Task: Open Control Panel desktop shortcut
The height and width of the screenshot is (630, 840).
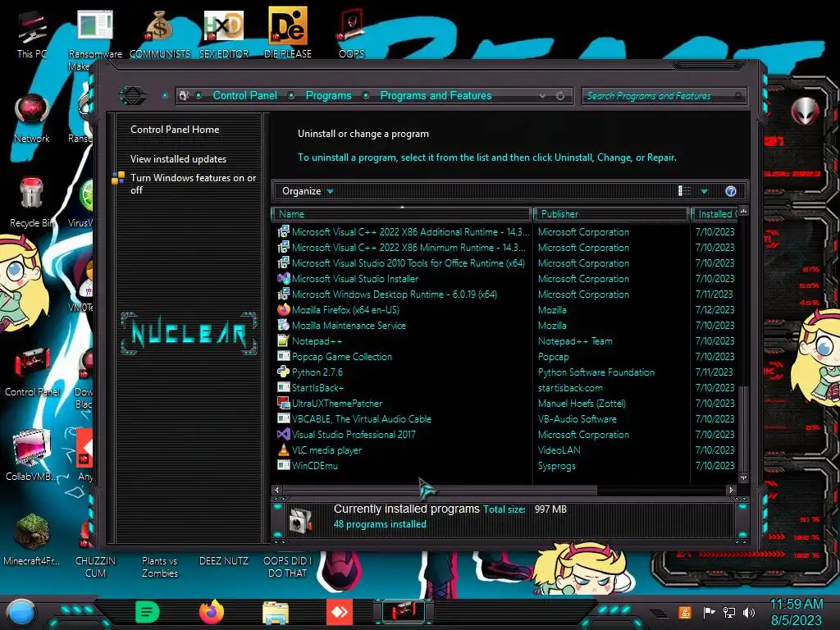Action: coord(32,371)
